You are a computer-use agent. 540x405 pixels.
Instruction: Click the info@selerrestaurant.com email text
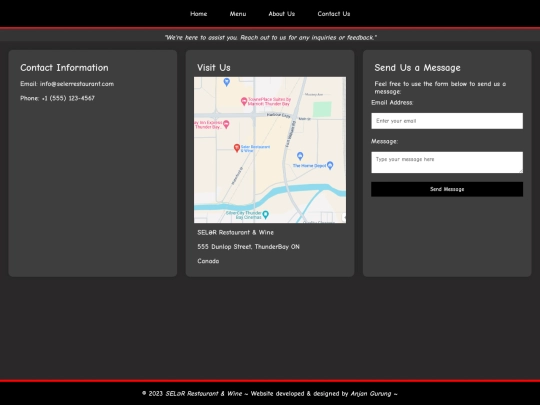[x=77, y=84]
